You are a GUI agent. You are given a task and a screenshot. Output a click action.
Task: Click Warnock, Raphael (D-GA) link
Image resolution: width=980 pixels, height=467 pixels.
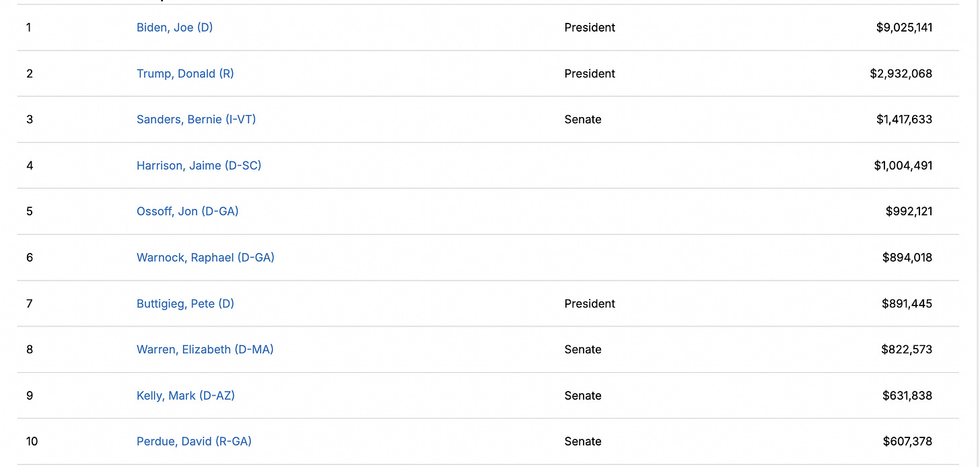(205, 257)
